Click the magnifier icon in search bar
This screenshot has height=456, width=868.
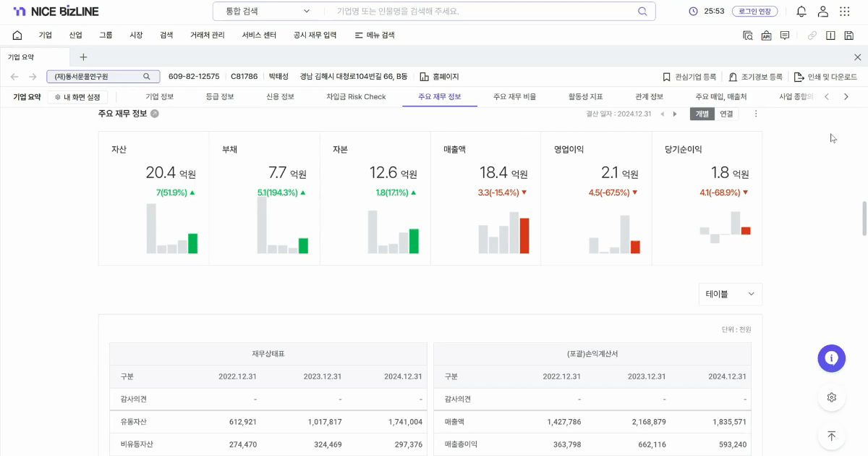pyautogui.click(x=642, y=12)
